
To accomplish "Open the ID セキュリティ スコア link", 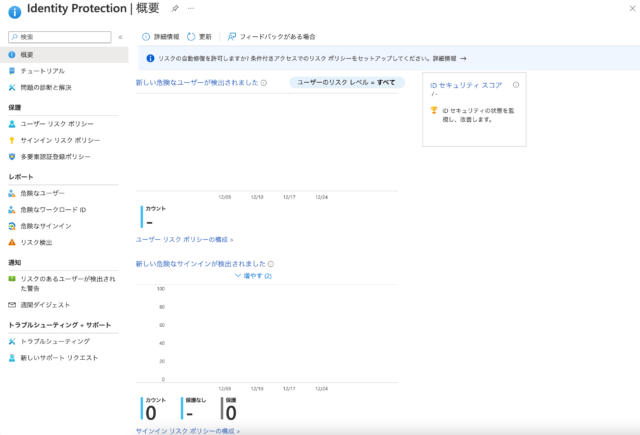I will click(x=466, y=85).
